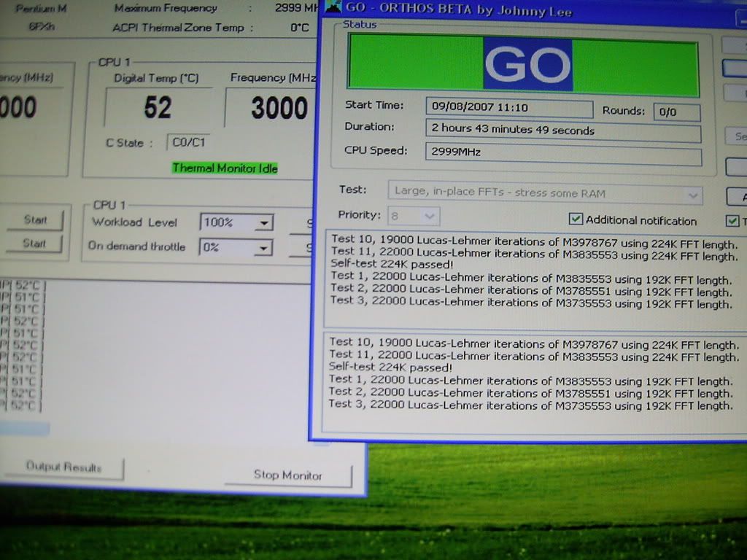747x560 pixels.
Task: Click the ORTHOS title bar app icon
Action: 333,6
